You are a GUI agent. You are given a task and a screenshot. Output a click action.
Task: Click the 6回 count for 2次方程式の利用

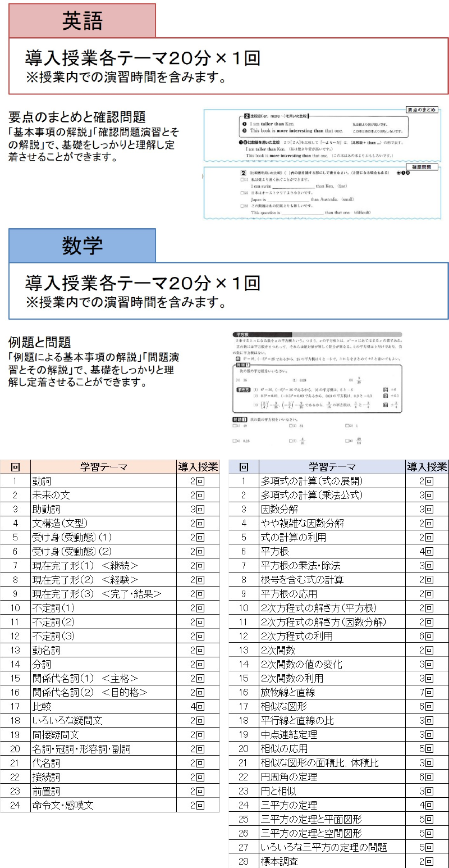[427, 636]
